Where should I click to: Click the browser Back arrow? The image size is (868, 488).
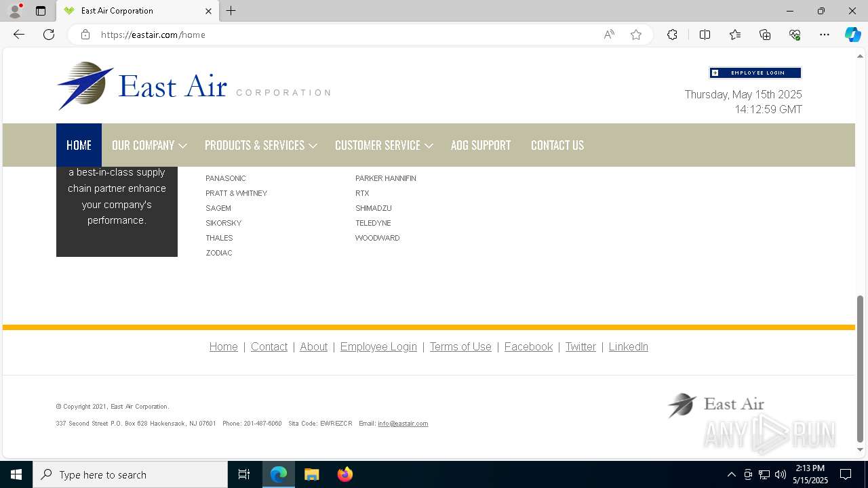19,35
